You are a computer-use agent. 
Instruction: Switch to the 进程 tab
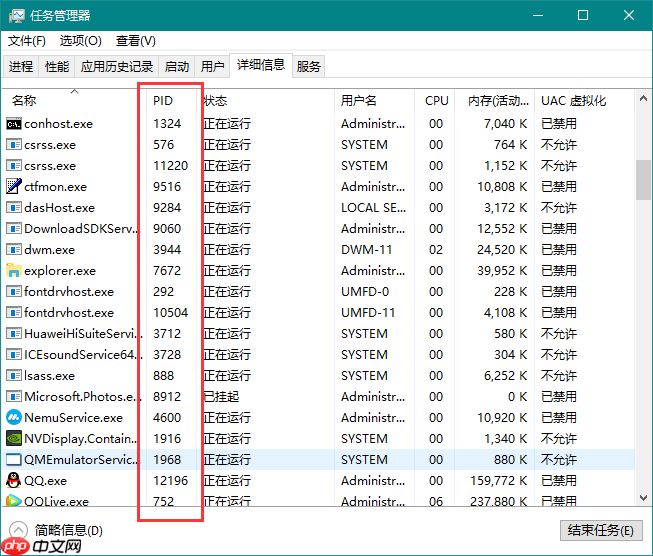[21, 66]
